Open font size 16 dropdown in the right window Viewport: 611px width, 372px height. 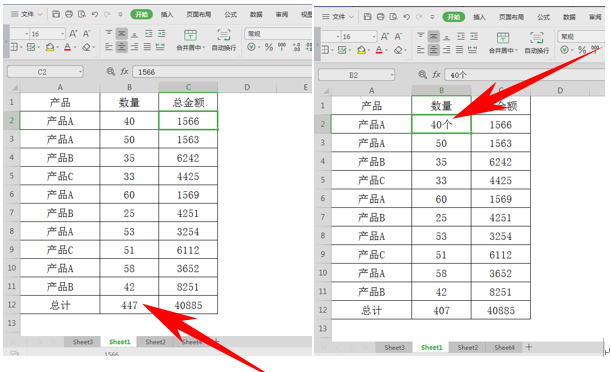point(374,37)
